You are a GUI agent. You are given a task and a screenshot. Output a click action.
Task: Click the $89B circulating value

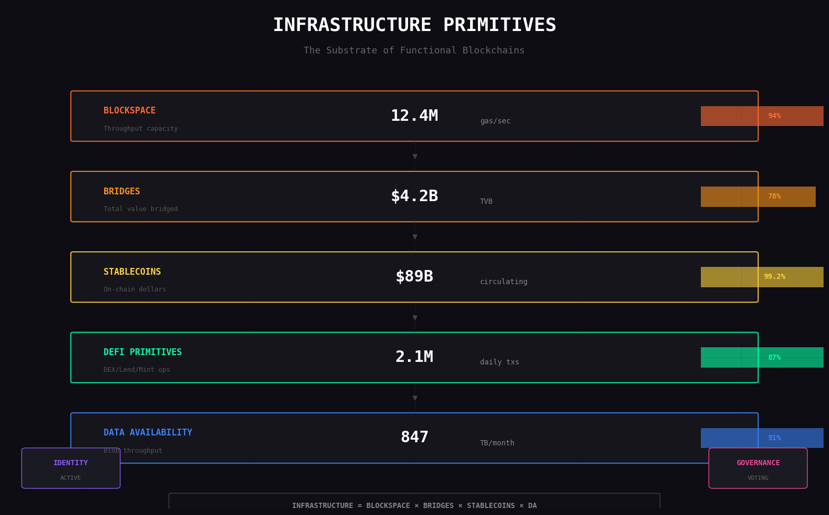(414, 277)
